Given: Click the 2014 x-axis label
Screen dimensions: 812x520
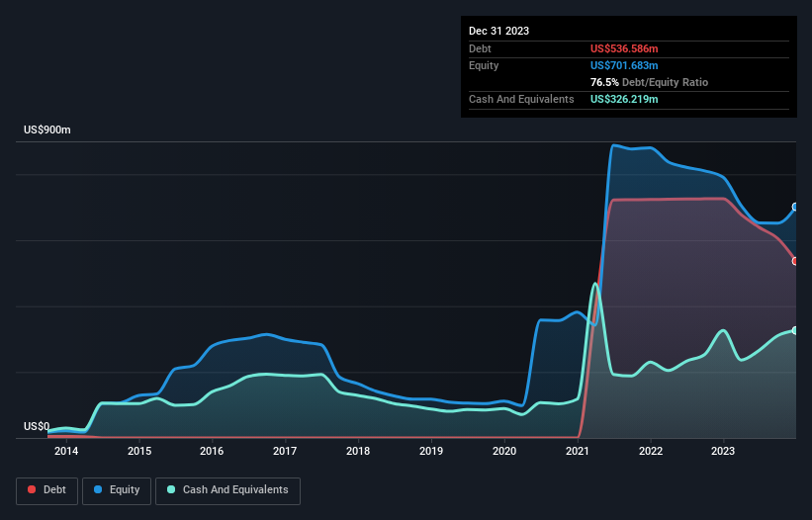Looking at the screenshot, I should pyautogui.click(x=66, y=451).
